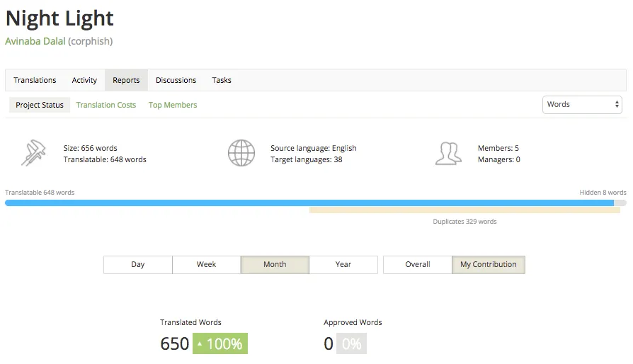Open the Translations tab

click(35, 80)
